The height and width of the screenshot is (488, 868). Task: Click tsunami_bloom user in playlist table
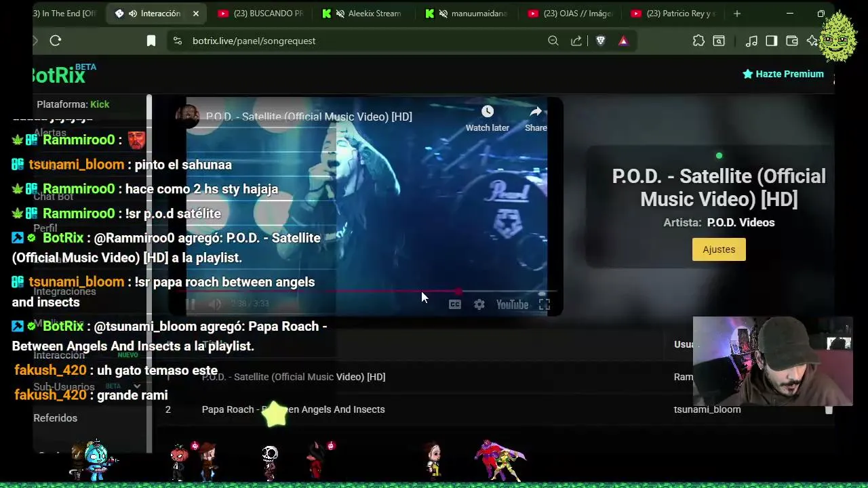coord(707,409)
